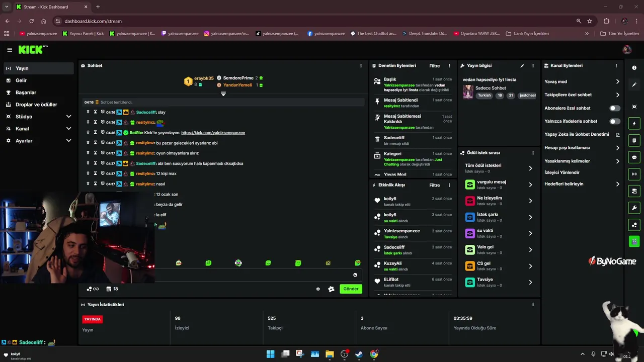The height and width of the screenshot is (362, 644).
Task: Enable Abonelere özel sohbet switch
Action: click(615, 108)
